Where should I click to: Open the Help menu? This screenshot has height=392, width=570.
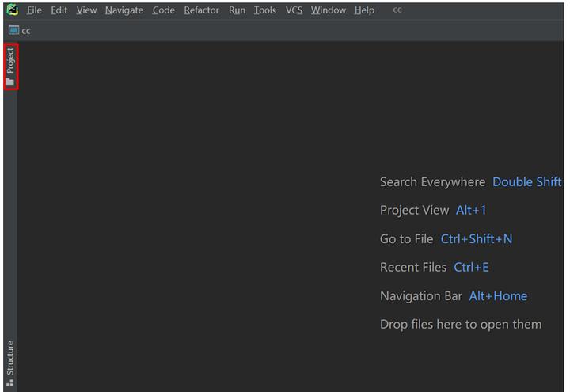point(364,10)
